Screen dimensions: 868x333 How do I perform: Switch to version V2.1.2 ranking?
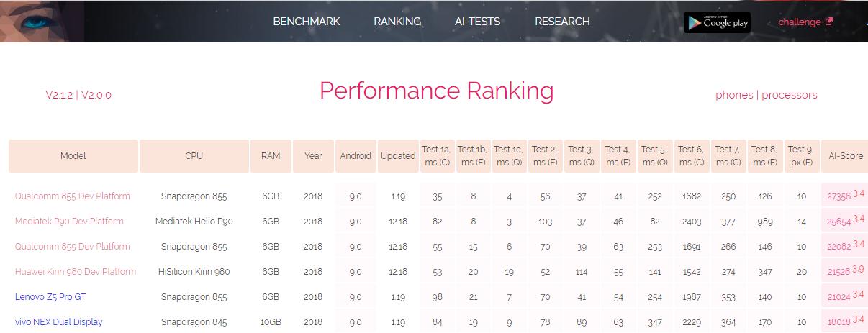pos(59,95)
